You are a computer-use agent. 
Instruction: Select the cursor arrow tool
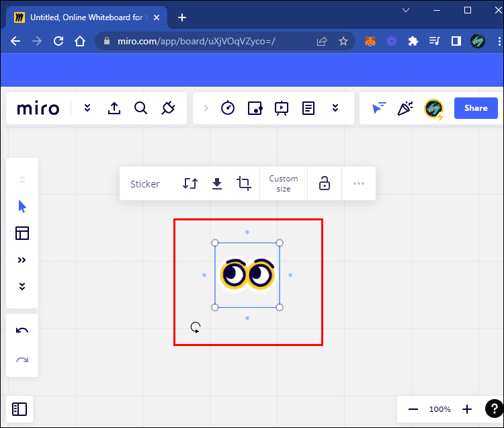[x=22, y=206]
